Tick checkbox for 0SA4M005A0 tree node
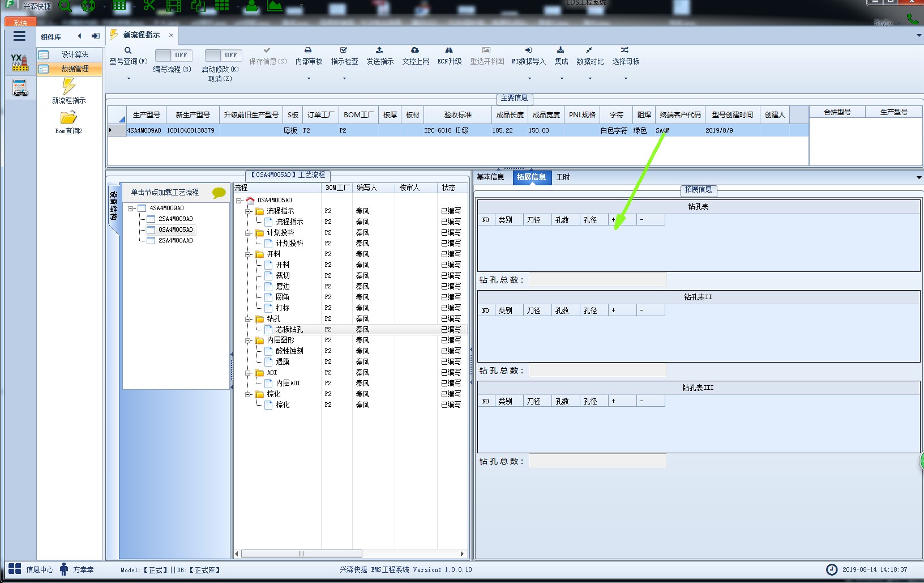The image size is (924, 583). (x=151, y=229)
